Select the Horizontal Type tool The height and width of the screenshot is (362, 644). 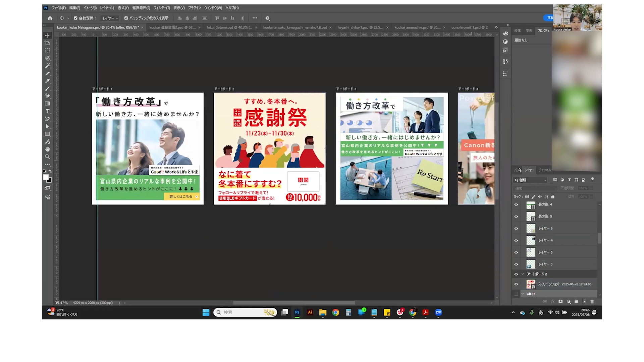click(47, 111)
